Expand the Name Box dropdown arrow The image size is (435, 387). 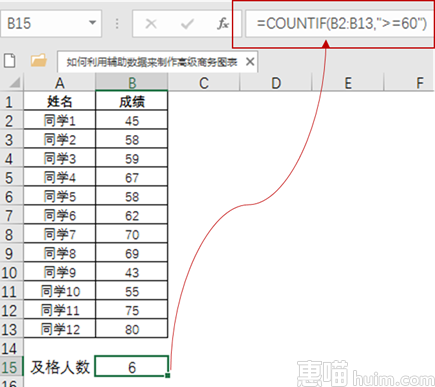tap(92, 23)
